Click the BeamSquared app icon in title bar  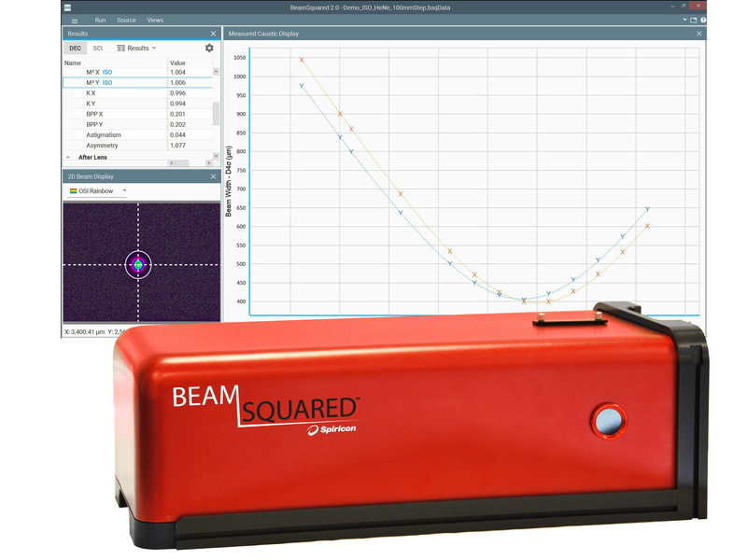pos(67,7)
